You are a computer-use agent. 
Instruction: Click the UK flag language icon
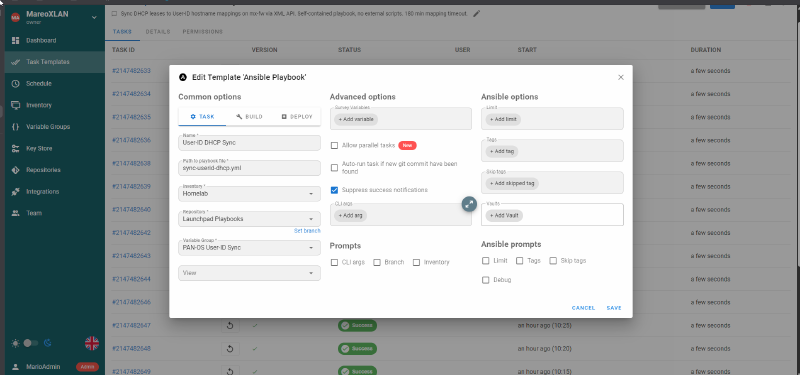click(x=92, y=343)
